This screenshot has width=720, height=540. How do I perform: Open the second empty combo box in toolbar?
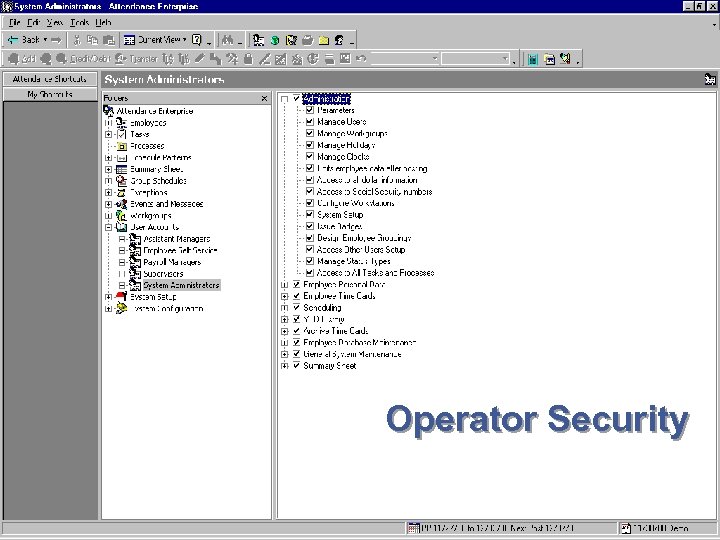pyautogui.click(x=475, y=59)
